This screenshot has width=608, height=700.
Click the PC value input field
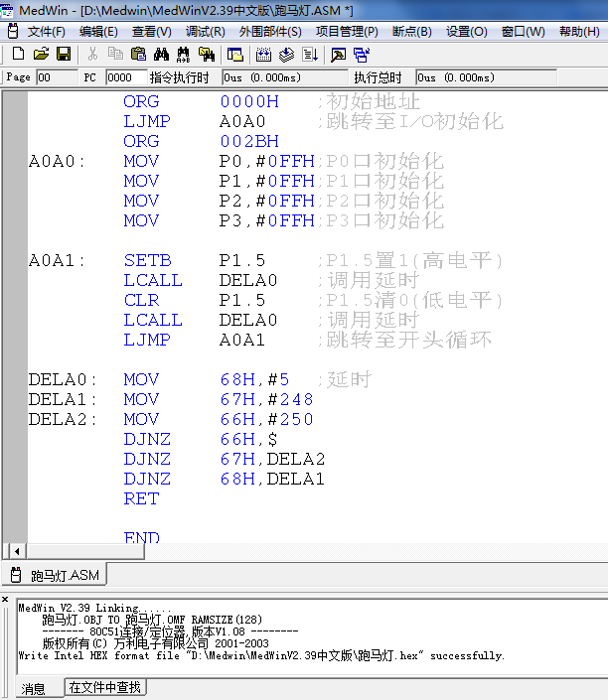click(126, 77)
